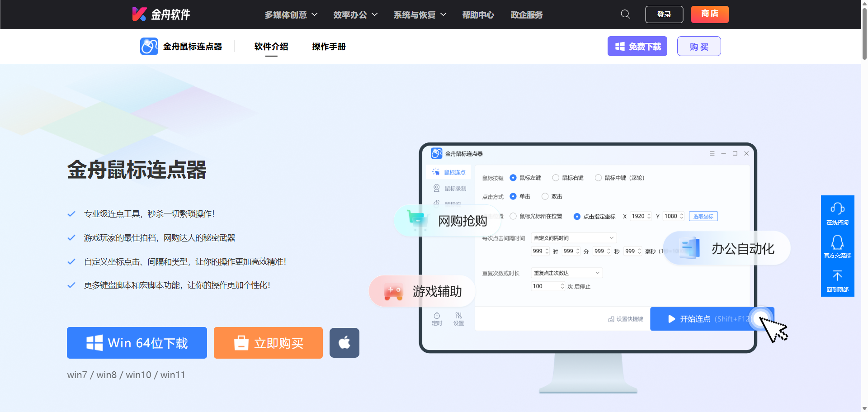Image resolution: width=868 pixels, height=412 pixels.
Task: Switch to 软件介绍 tab
Action: [271, 46]
